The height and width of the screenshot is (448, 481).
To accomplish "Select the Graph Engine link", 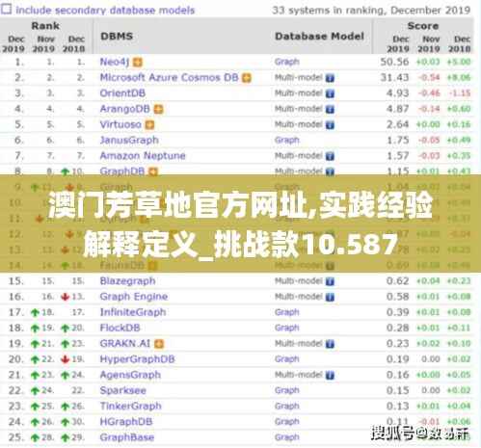I will pos(134,297).
